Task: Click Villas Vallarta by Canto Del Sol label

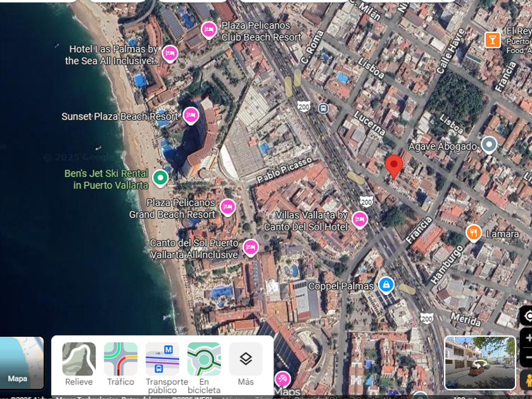Action: [x=306, y=221]
